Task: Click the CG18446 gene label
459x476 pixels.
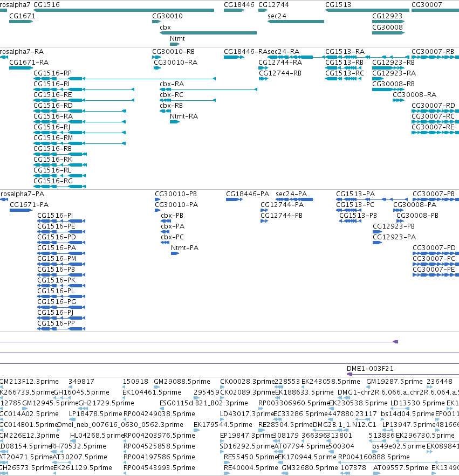Action: (x=239, y=4)
